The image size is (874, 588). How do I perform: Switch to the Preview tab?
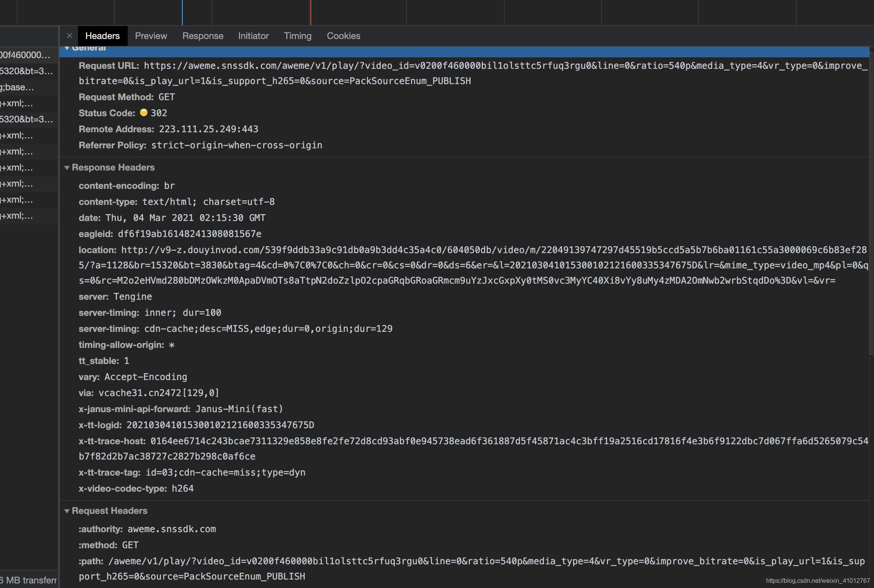coord(151,36)
